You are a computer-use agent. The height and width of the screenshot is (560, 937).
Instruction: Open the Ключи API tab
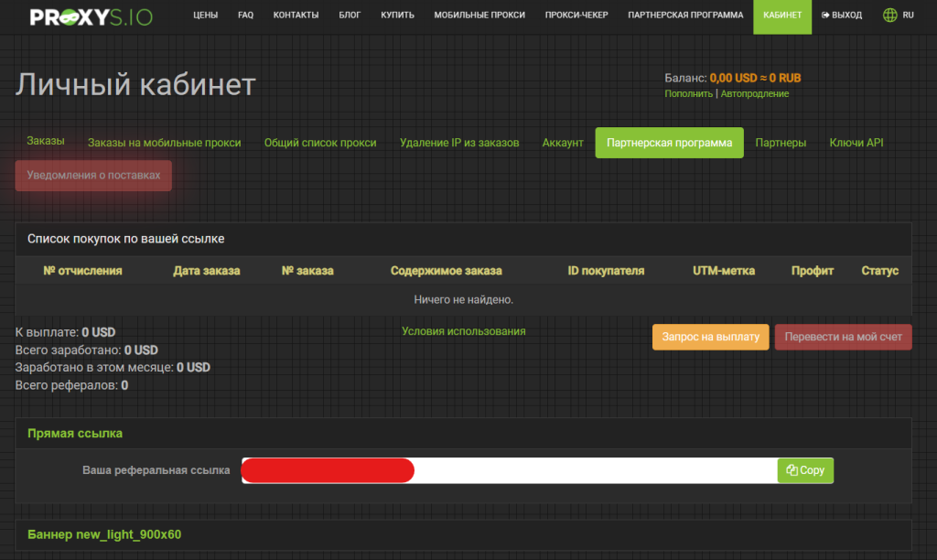pyautogui.click(x=856, y=143)
